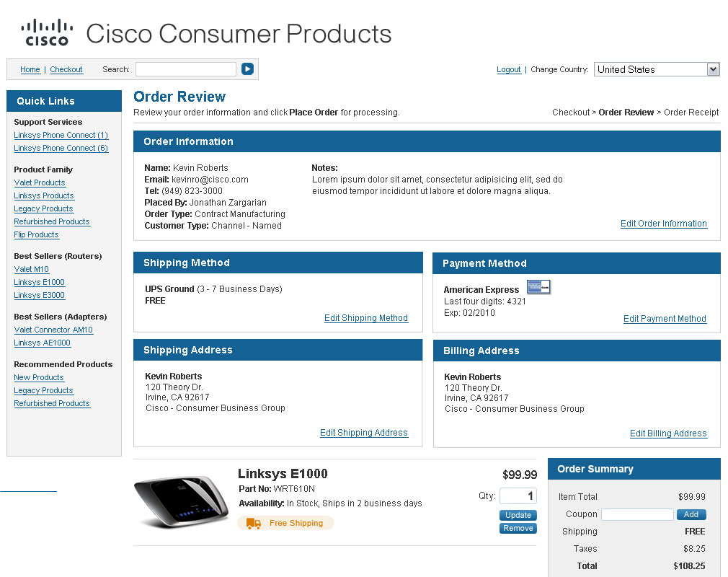Click the Linksys E1000 router image
This screenshot has height=577, width=728.
[181, 501]
